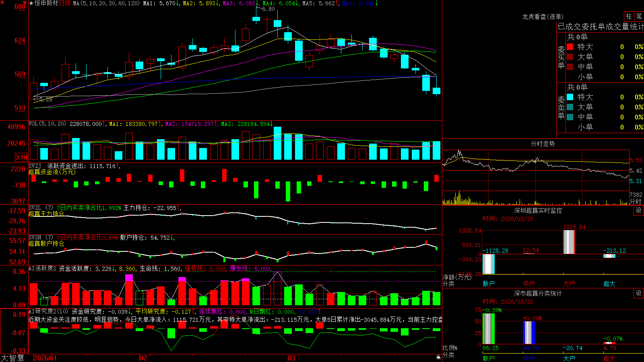This screenshot has height=362, width=644.
Task: Click the 2026/01 date marker
Action: (x=45, y=358)
